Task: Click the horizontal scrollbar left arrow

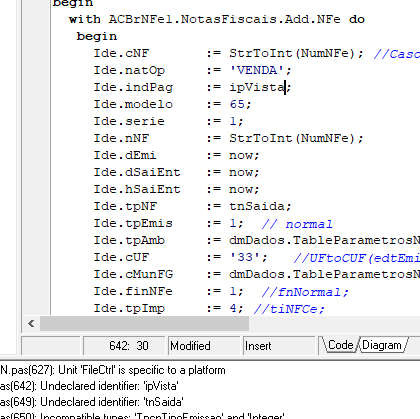Action: [x=31, y=323]
